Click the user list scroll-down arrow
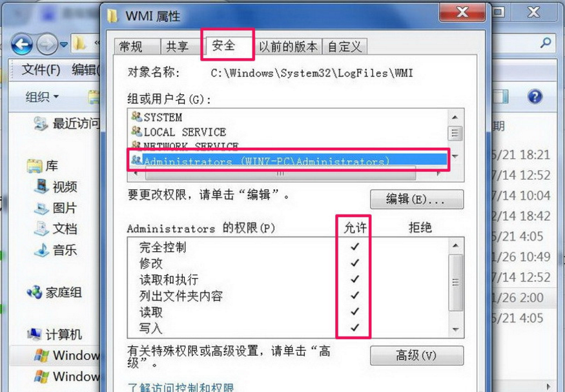Image resolution: width=565 pixels, height=392 pixels. (455, 156)
